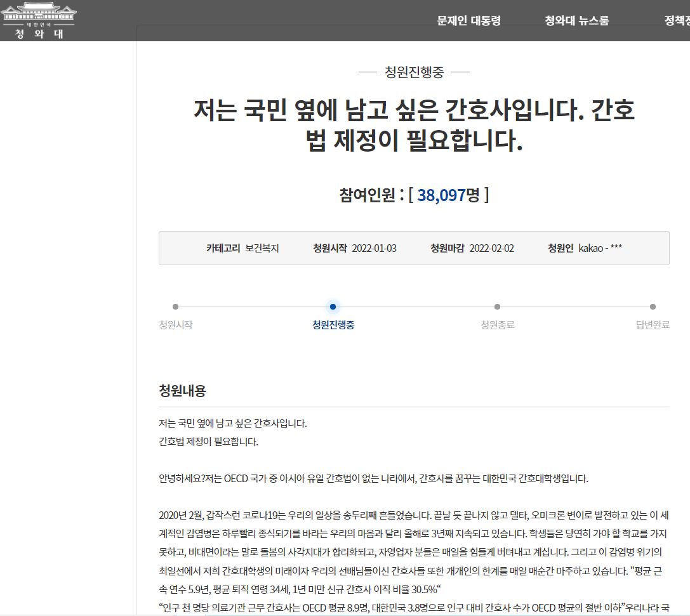Click the participant count 38,097
Viewport: 690px width, 616px height.
pos(441,195)
